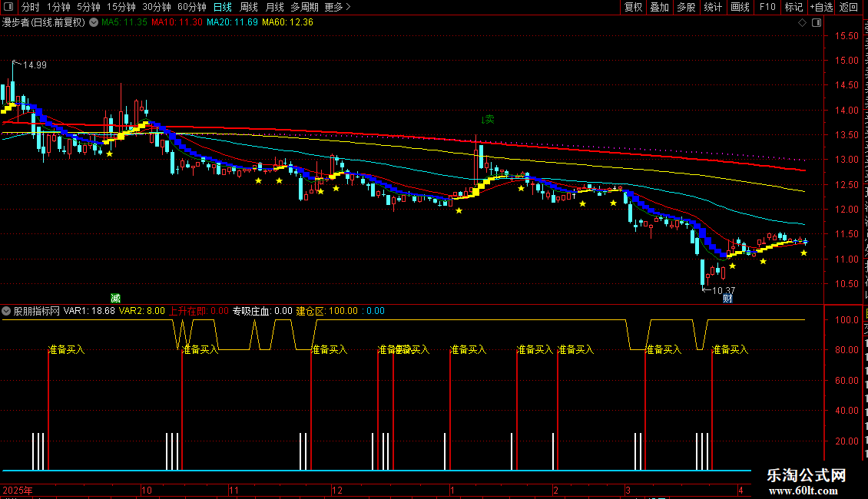Click the rightmost yellow star near 11.00
This screenshot has width=868, height=499.
(x=803, y=253)
